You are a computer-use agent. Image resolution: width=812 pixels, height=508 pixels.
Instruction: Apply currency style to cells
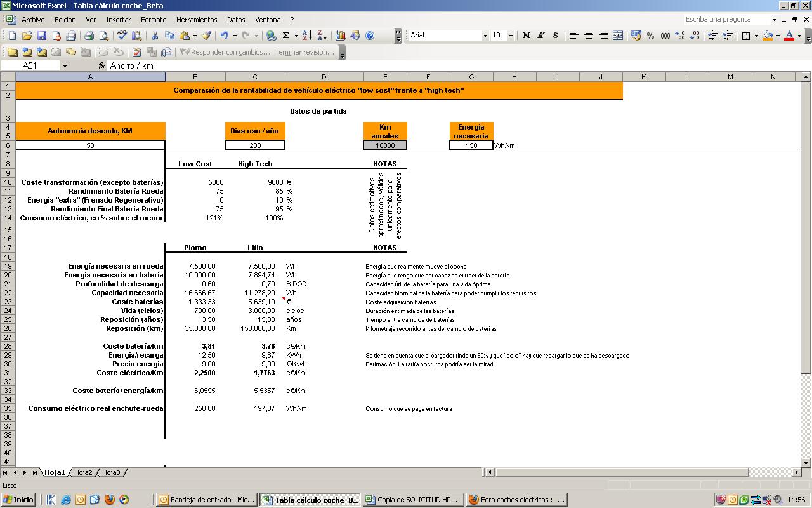click(636, 36)
